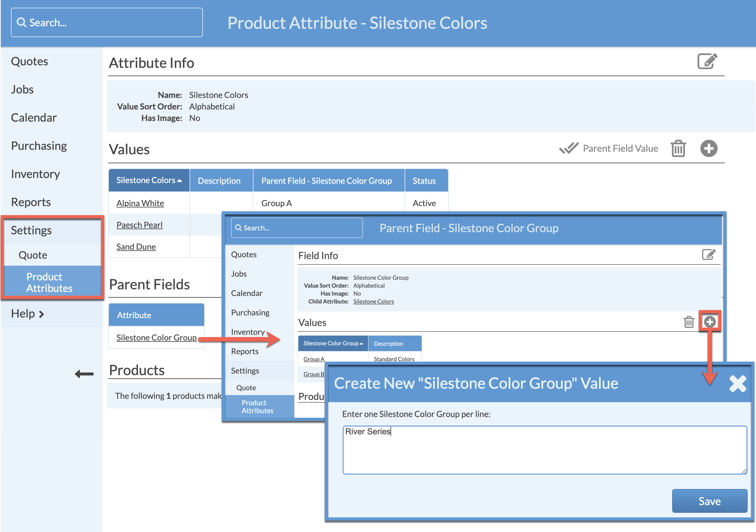This screenshot has width=756, height=532.
Task: Open Product Attributes in the Settings menu
Action: (x=49, y=282)
